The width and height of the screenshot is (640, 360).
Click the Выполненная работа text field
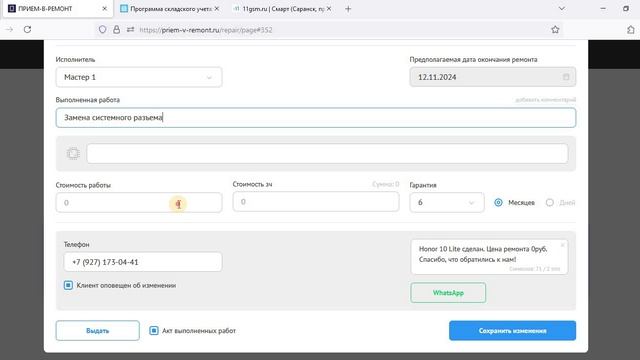click(x=316, y=118)
